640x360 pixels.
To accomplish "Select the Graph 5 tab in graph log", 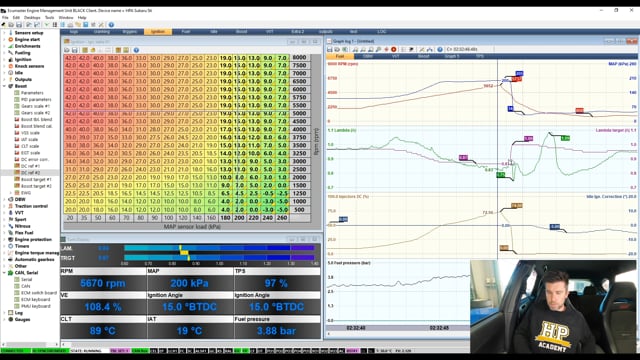I will (452, 56).
